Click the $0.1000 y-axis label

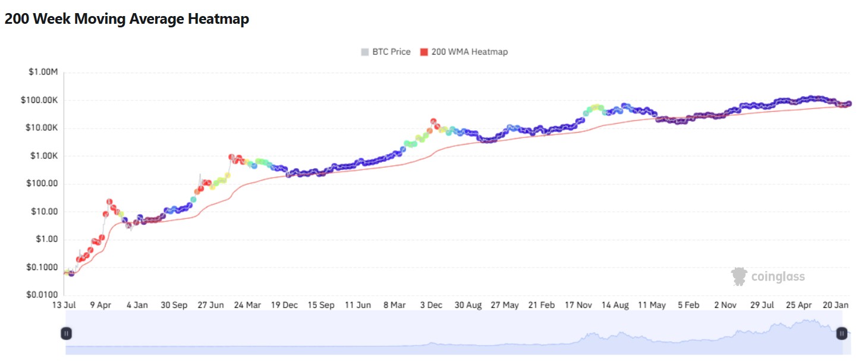[x=43, y=267]
